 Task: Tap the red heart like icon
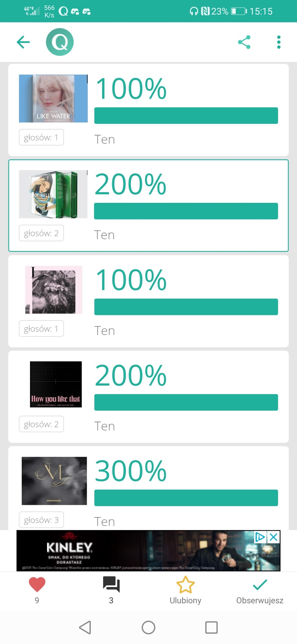(37, 585)
